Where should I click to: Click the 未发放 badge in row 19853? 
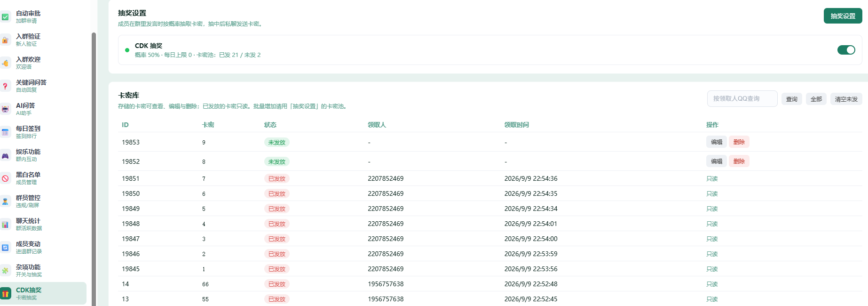tap(276, 142)
